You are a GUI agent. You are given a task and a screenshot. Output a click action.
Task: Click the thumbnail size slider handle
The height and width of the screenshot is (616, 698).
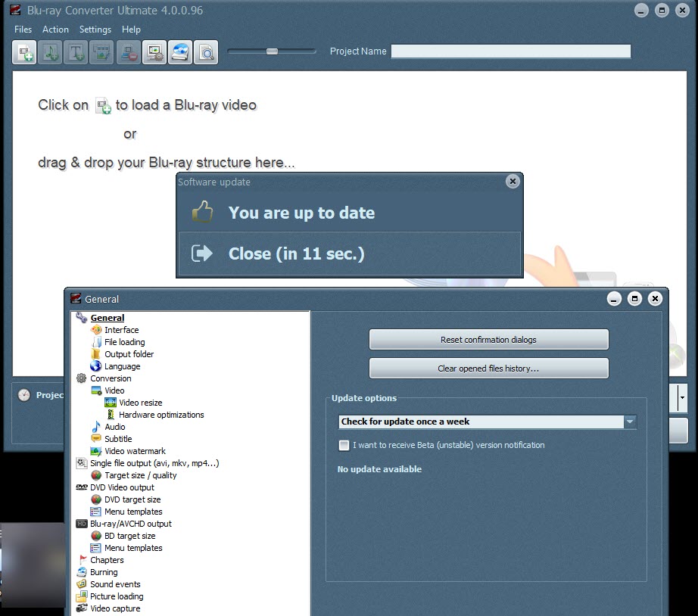coord(272,51)
